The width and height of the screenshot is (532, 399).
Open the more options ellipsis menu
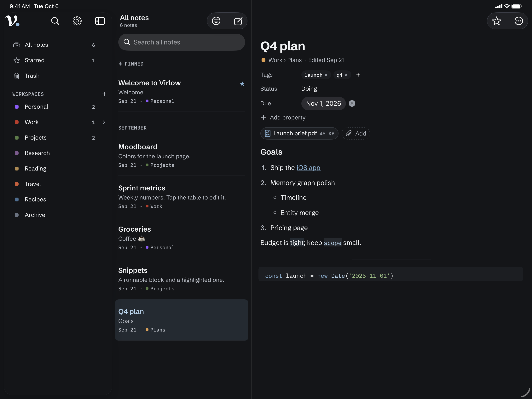(518, 21)
